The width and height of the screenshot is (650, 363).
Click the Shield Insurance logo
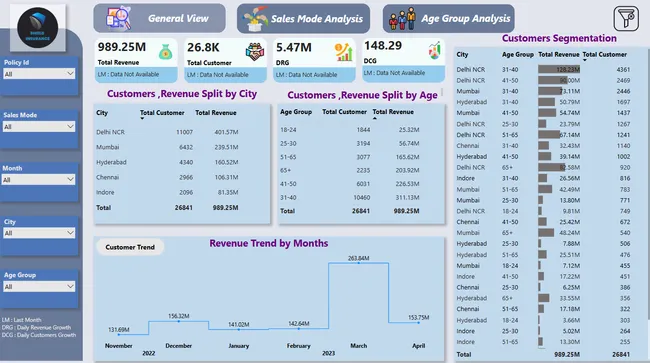tap(38, 28)
